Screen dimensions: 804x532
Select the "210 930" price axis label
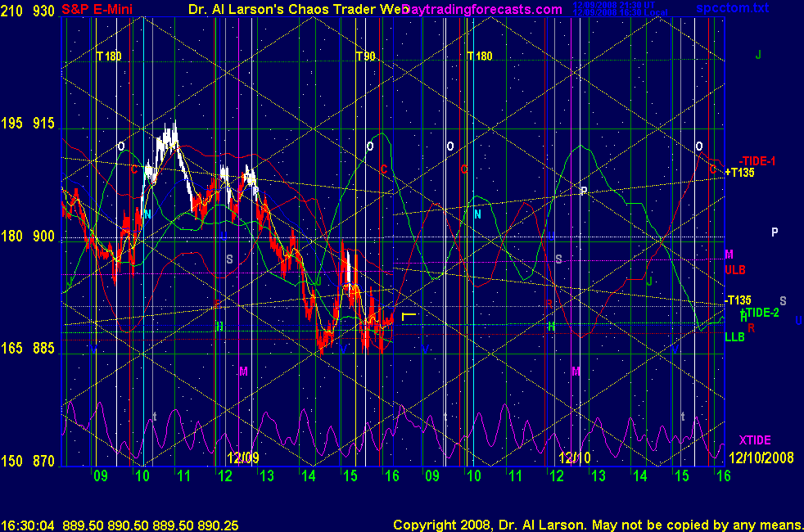pos(27,11)
